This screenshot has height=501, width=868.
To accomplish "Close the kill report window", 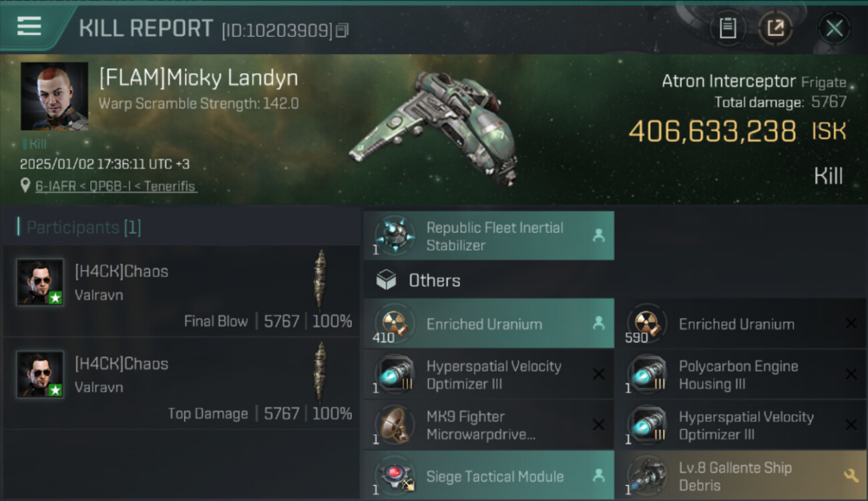I will tap(834, 28).
